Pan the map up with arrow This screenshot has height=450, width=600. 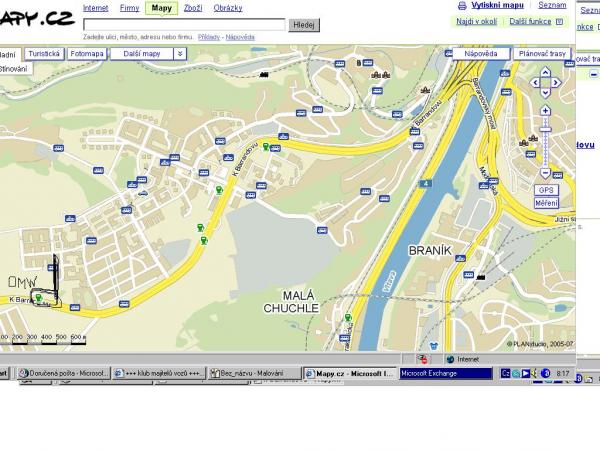(545, 72)
